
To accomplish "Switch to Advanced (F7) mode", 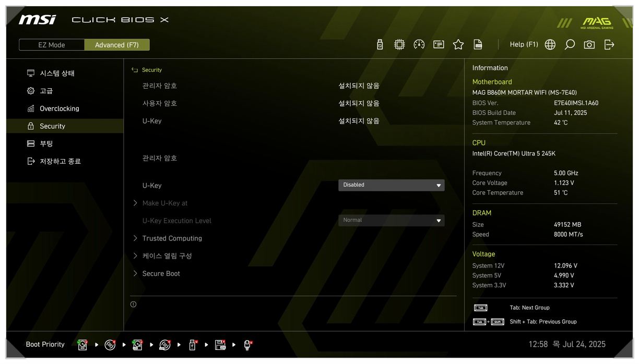I will point(117,45).
